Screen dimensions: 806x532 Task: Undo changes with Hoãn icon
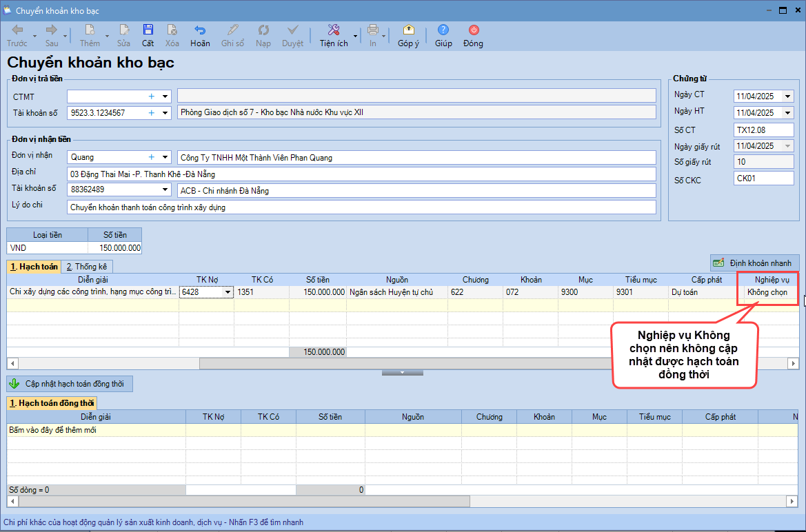pos(200,36)
